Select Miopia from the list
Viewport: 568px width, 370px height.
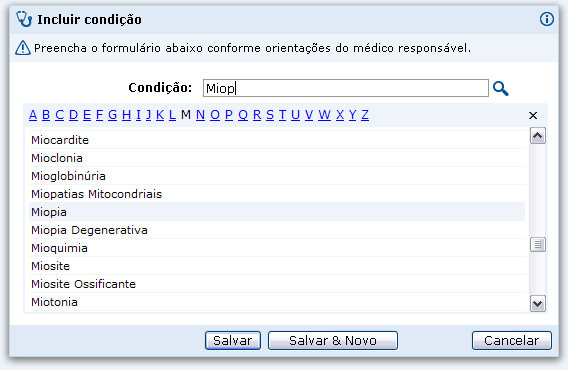point(277,212)
